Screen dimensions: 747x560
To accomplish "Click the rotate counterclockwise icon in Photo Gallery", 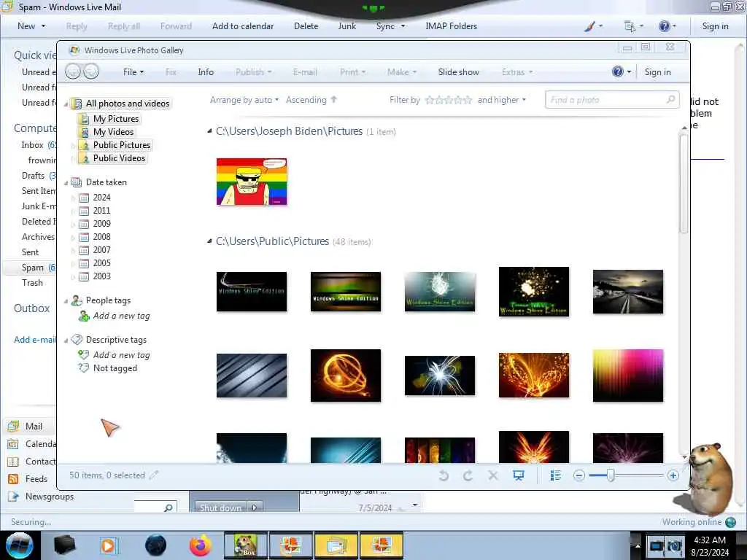I will point(444,475).
